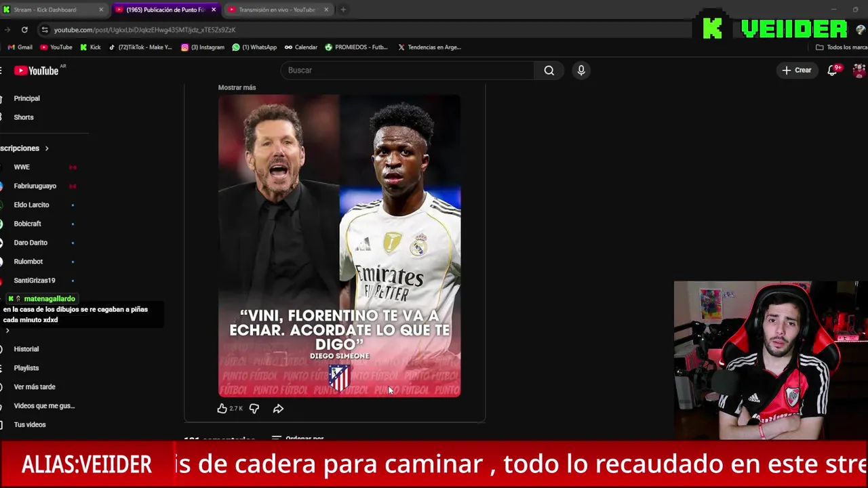Image resolution: width=868 pixels, height=488 pixels.
Task: Open site information icon in address bar
Action: (45, 30)
